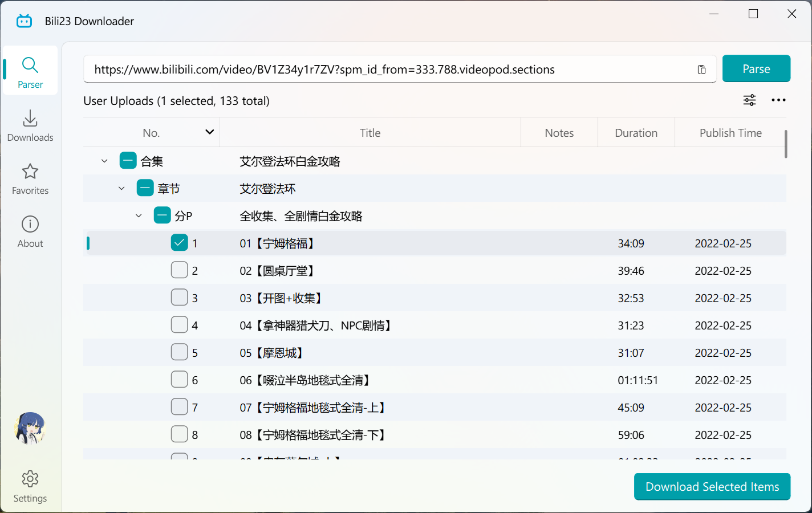Click the User Uploads selection summary text
The width and height of the screenshot is (812, 513).
[176, 101]
